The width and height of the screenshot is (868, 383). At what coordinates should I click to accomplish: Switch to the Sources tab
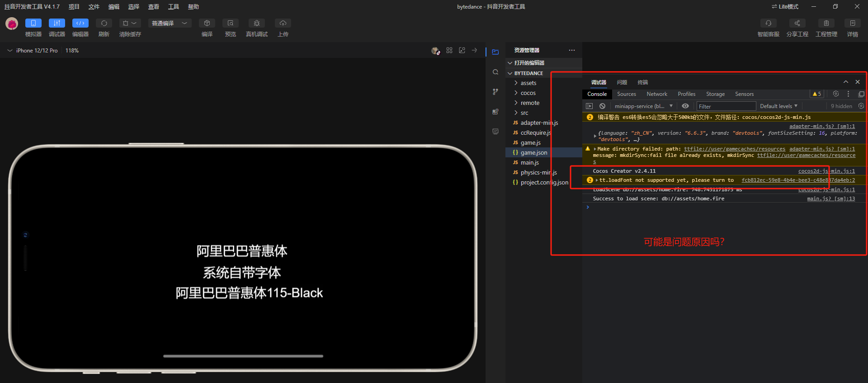pos(627,94)
